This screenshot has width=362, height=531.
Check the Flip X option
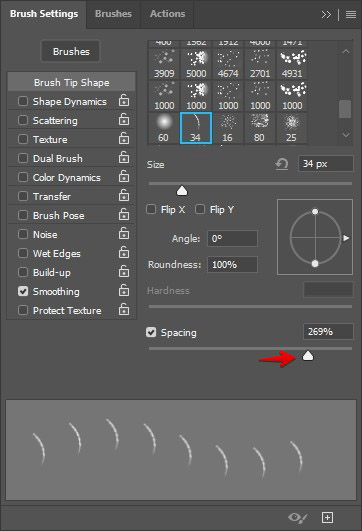click(x=151, y=209)
